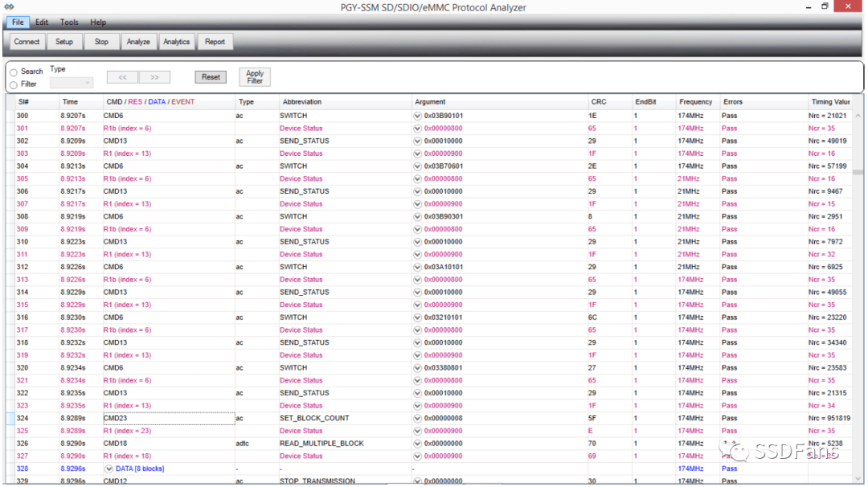Expand argument details of row 326
The height and width of the screenshot is (487, 868).
tap(417, 444)
